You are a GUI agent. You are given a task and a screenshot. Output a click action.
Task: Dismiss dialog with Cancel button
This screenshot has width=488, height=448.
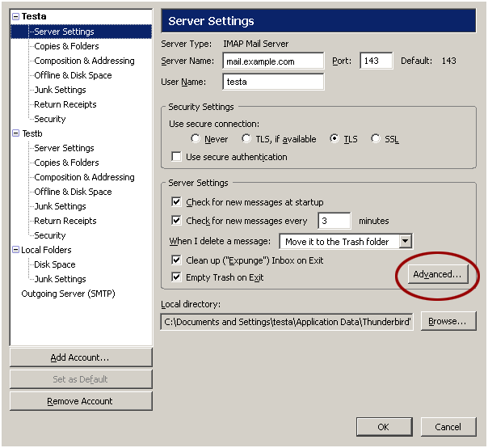coord(448,427)
